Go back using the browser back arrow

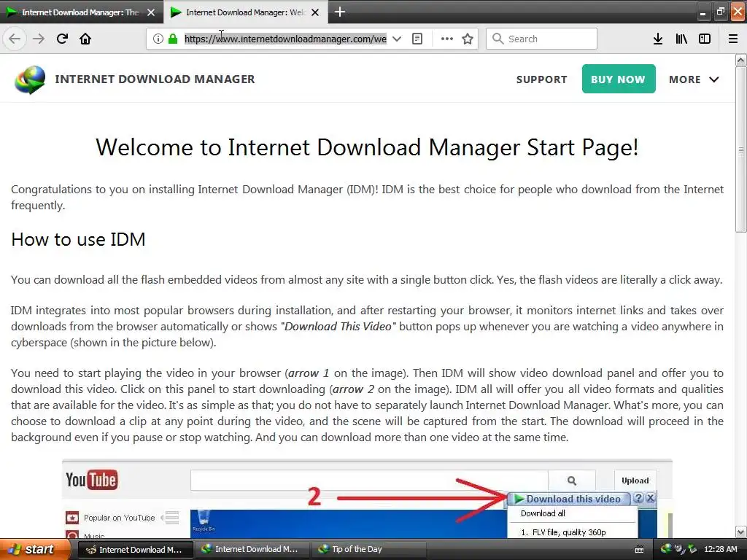point(15,39)
